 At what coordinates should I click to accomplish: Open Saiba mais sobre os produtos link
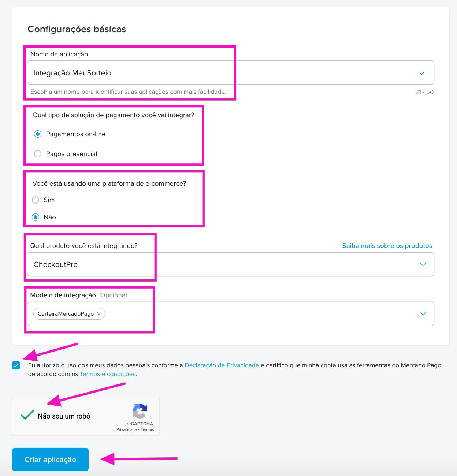[x=387, y=246]
